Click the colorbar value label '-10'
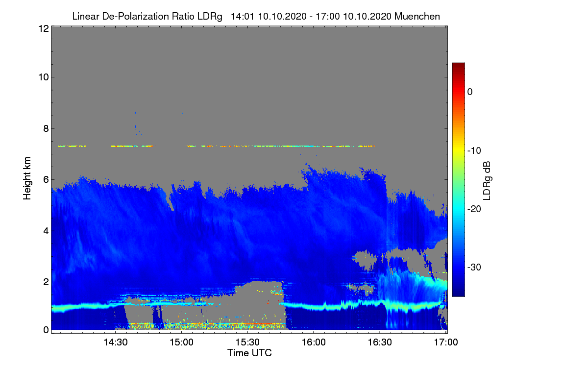 click(475, 150)
